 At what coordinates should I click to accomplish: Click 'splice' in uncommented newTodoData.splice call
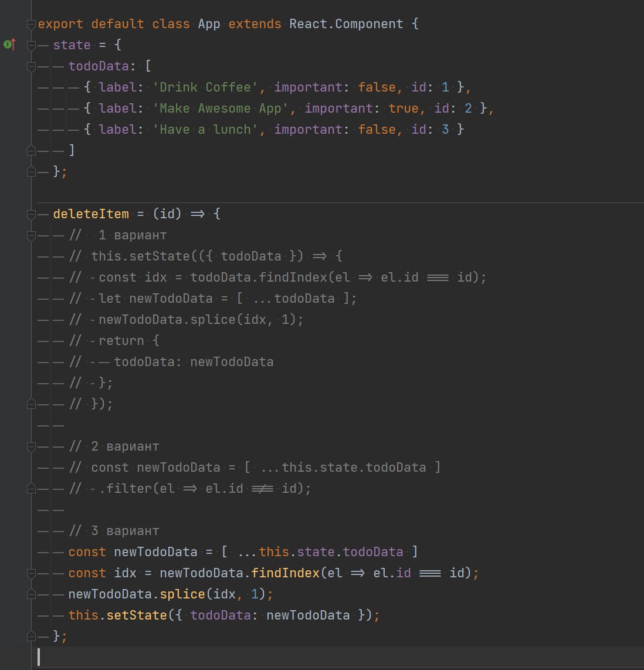click(x=182, y=594)
